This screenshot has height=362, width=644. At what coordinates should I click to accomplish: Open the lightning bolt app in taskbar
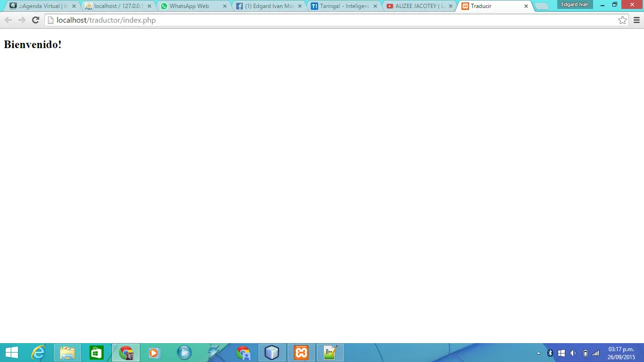click(x=214, y=353)
